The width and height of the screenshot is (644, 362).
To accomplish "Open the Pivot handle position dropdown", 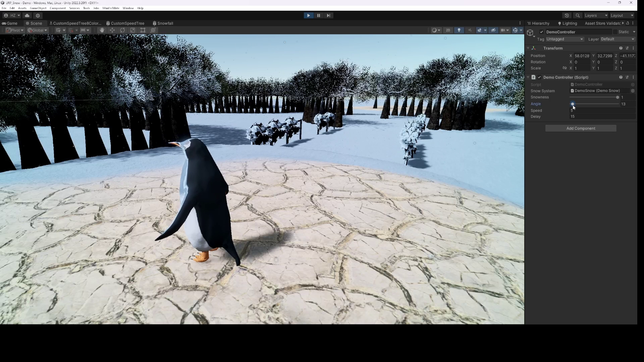I will coord(15,30).
